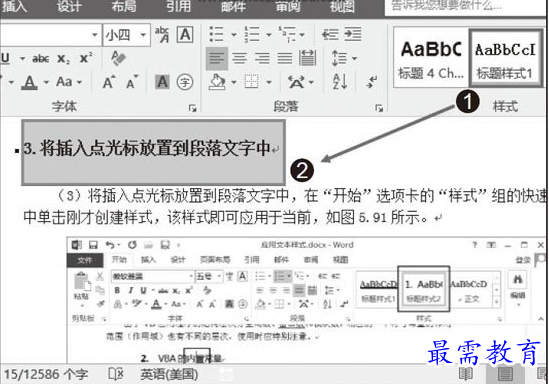Viewport: 549px width, 384px height.
Task: Apply distributed alignment to paragraph
Action: coord(307,58)
